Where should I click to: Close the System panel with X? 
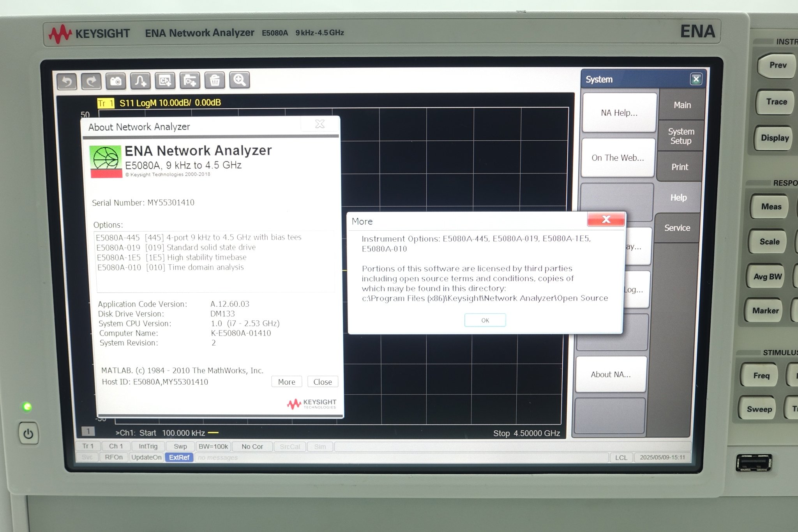coord(696,80)
